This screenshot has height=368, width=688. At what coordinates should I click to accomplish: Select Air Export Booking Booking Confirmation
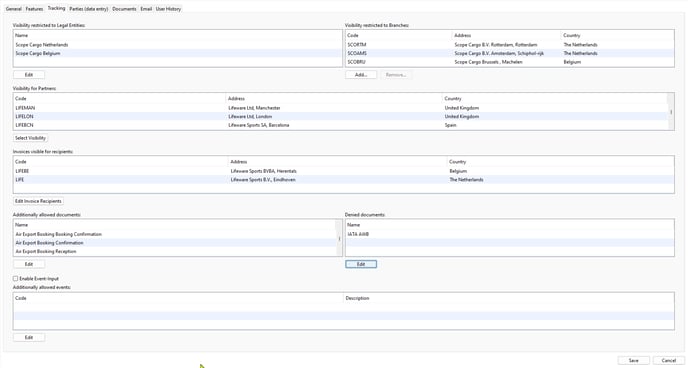175,234
